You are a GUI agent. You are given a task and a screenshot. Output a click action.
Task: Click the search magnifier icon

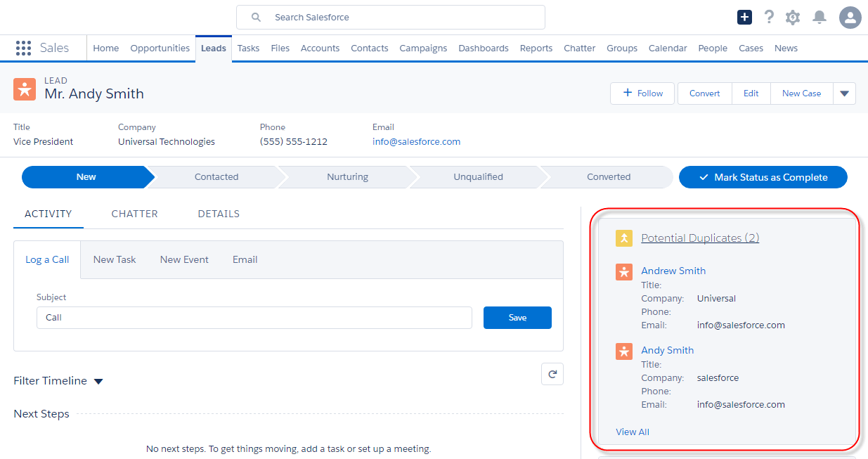(256, 17)
